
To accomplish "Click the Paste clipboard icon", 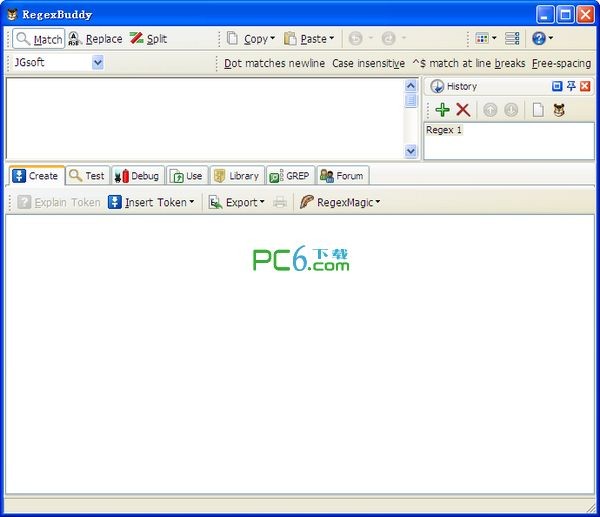I will 290,38.
